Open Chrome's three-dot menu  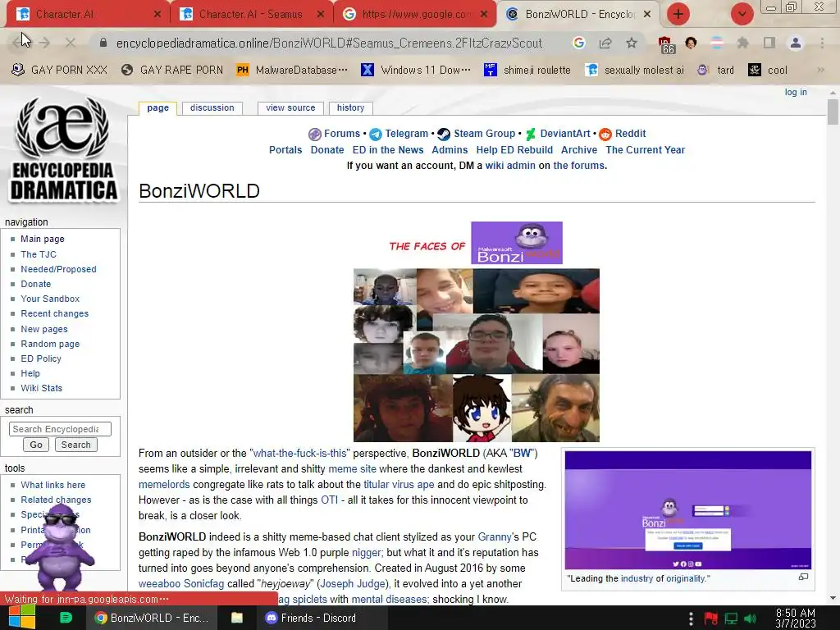[822, 43]
